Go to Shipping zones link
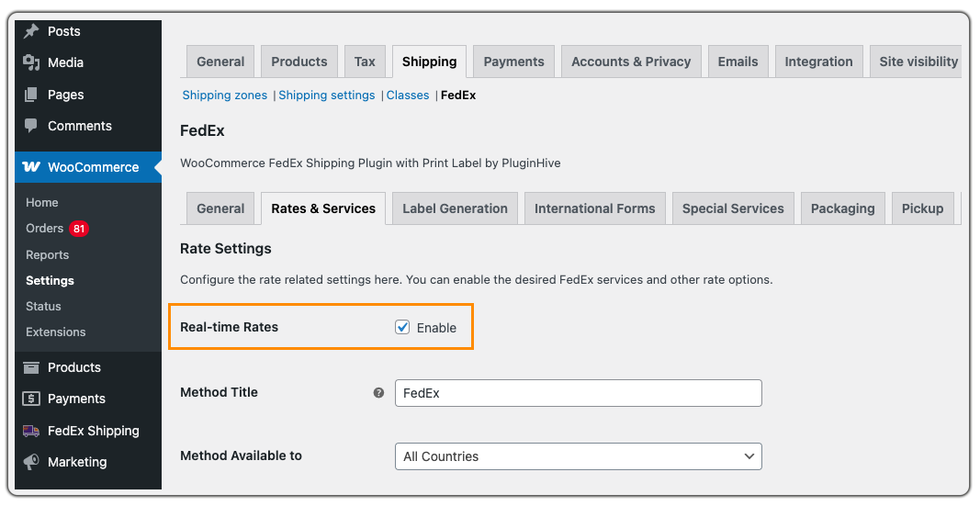This screenshot has height=506, width=980. click(224, 96)
